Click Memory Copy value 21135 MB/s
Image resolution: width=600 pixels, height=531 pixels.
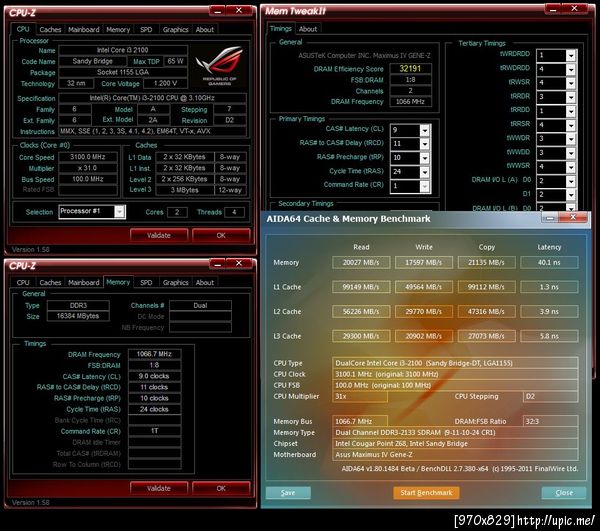pos(486,262)
